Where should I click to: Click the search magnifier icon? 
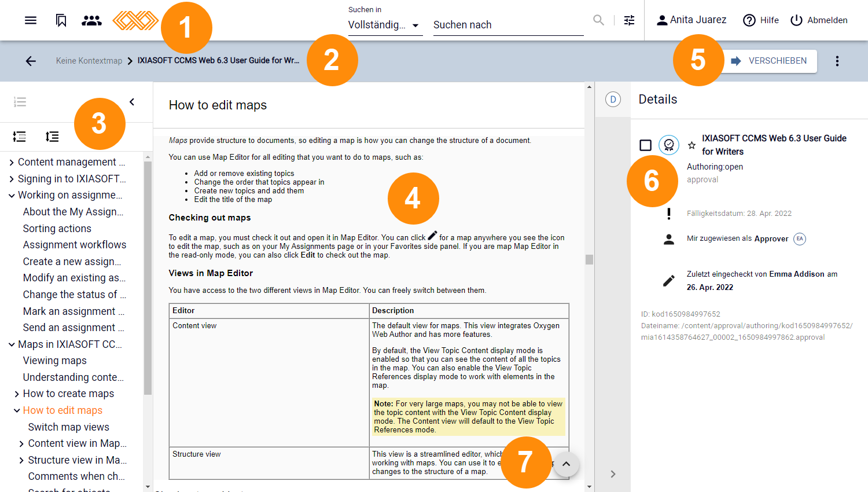point(599,20)
